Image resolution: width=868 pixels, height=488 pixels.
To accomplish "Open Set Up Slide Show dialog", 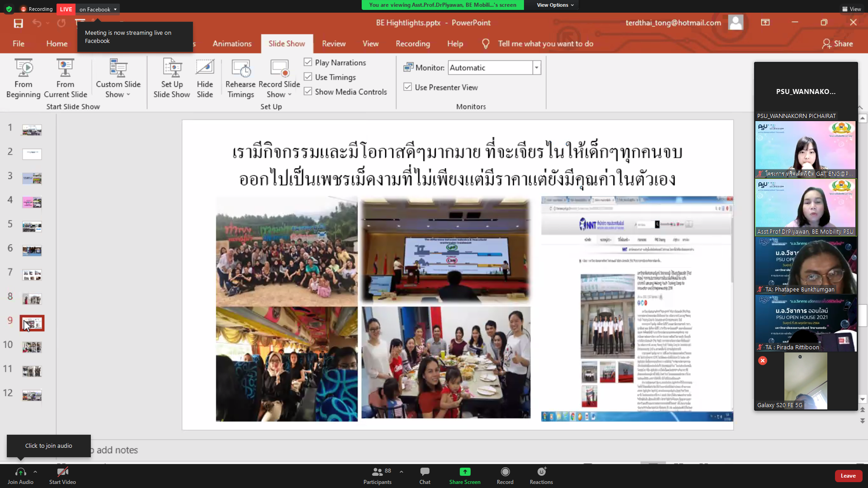I will 172,69.
